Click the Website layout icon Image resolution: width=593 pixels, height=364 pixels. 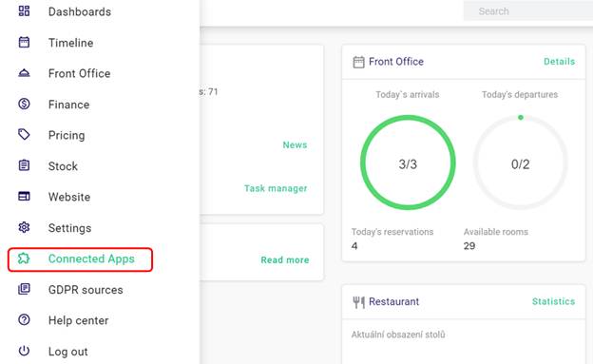click(24, 197)
